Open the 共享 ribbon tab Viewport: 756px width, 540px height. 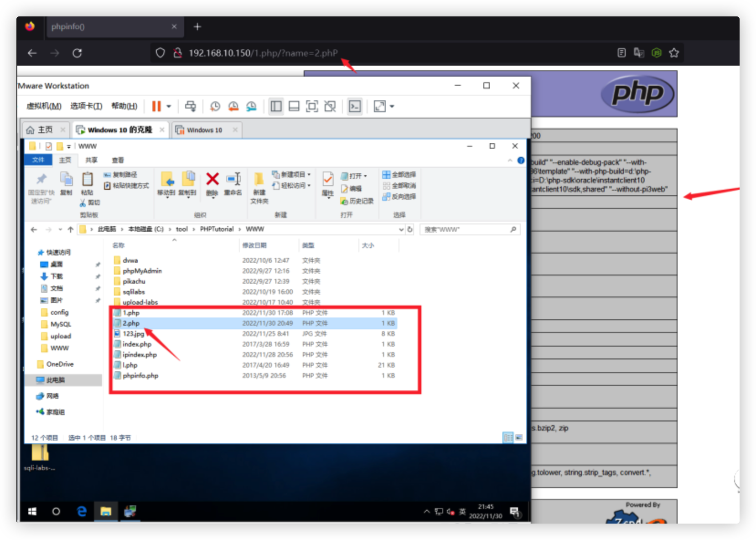click(x=92, y=160)
